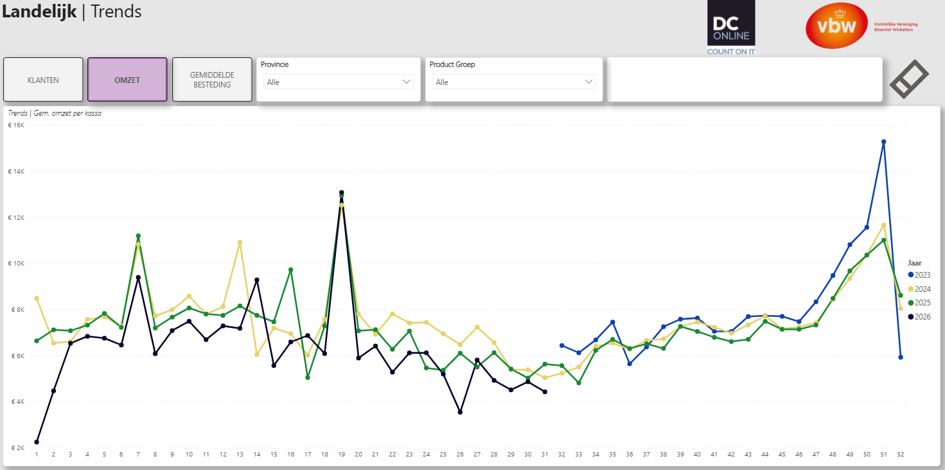Switch to GEMIDDELDE BESTEDING view
This screenshot has height=470, width=945.
(212, 80)
